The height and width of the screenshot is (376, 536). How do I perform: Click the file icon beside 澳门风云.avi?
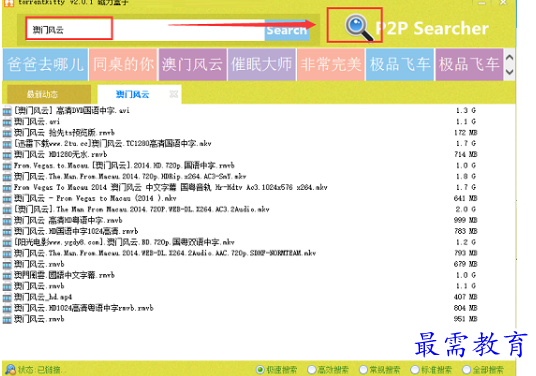[x=7, y=122]
